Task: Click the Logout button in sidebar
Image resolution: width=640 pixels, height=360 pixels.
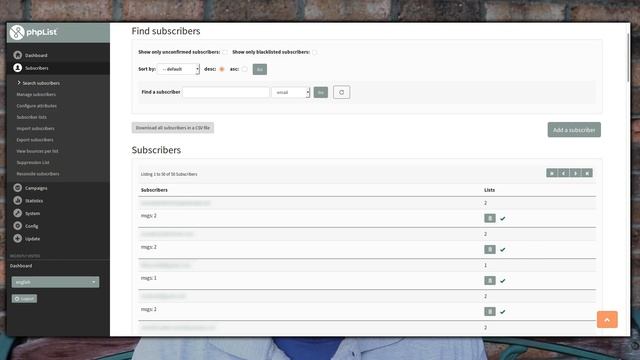Action: (24, 299)
